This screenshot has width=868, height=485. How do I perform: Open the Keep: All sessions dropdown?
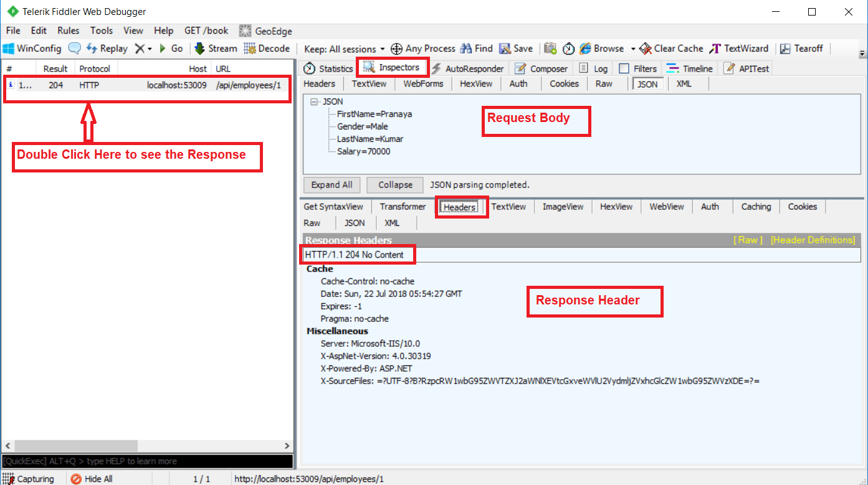[x=344, y=48]
